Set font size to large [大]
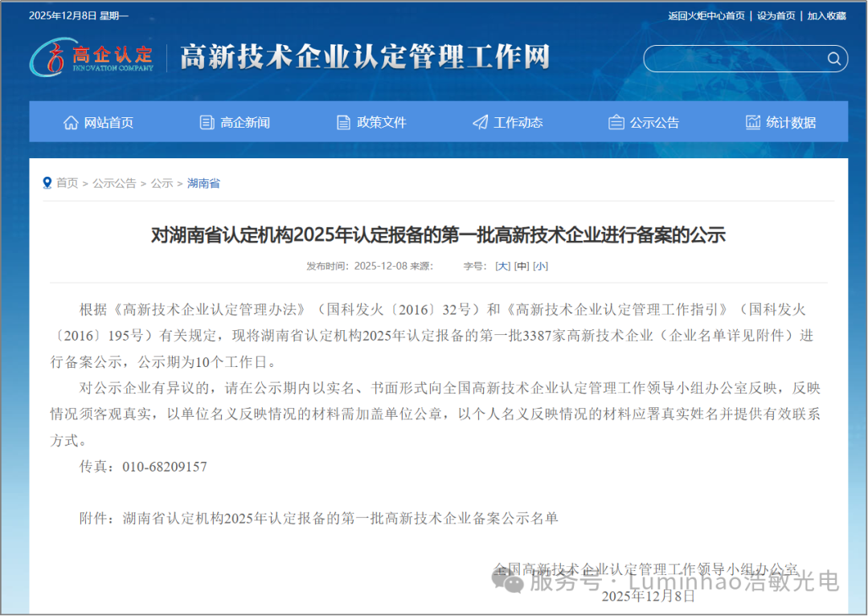Screen dimensions: 868x616 (502, 266)
